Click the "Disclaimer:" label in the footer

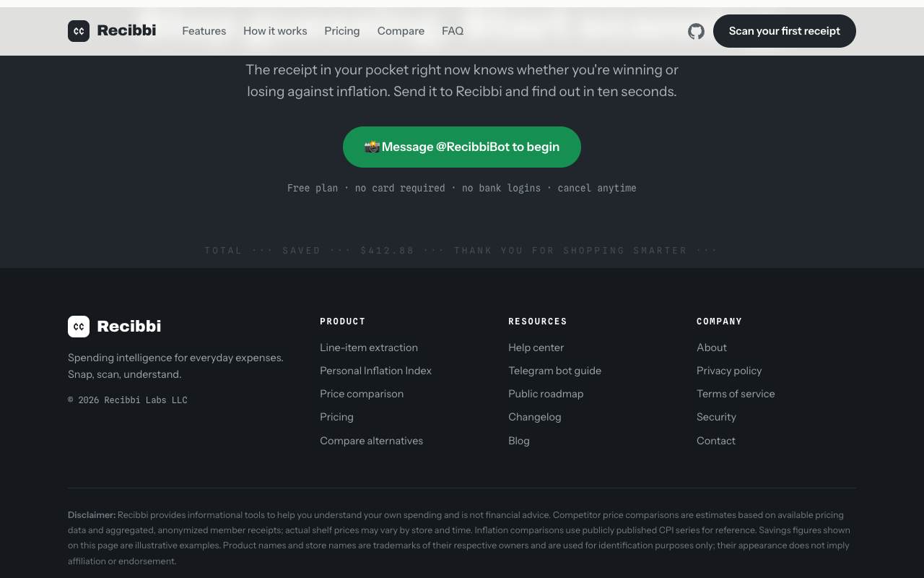tap(92, 515)
